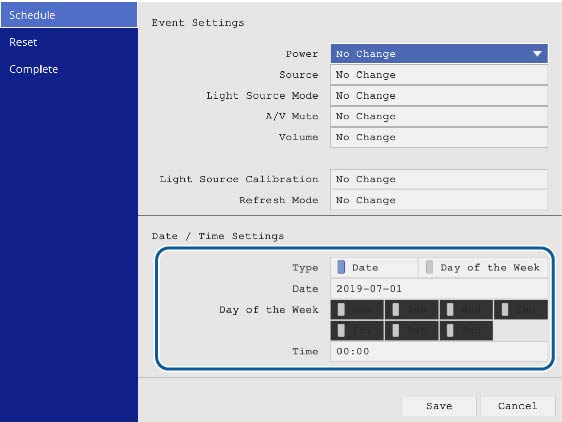Click the Date field showing 2019-07-01
Viewport: 562px width, 422px height.
[x=439, y=289]
